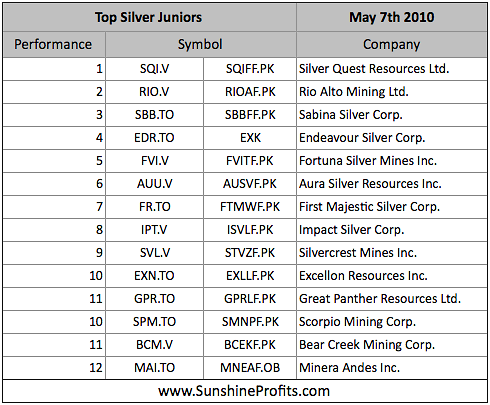Select the GPRLF.PK symbol cell
This screenshot has height=405, width=490.
tap(250, 299)
